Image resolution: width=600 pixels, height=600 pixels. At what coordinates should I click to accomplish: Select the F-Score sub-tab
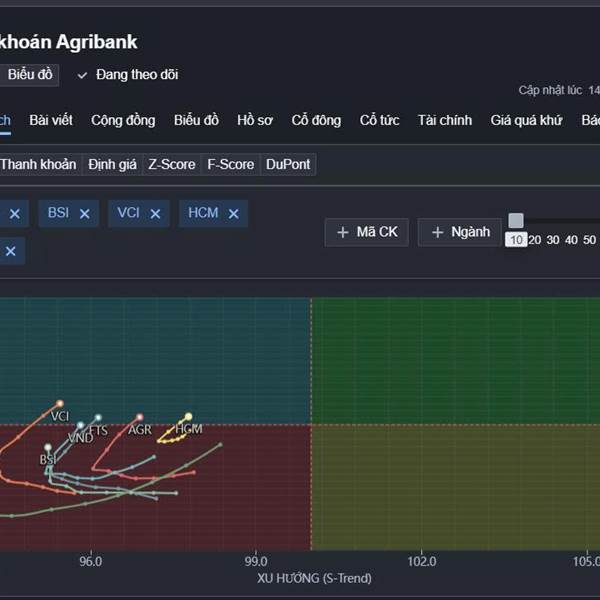coord(230,165)
